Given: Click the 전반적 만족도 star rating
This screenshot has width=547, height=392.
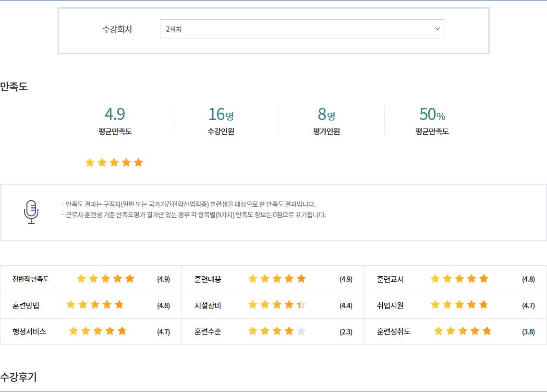Looking at the screenshot, I should (105, 279).
